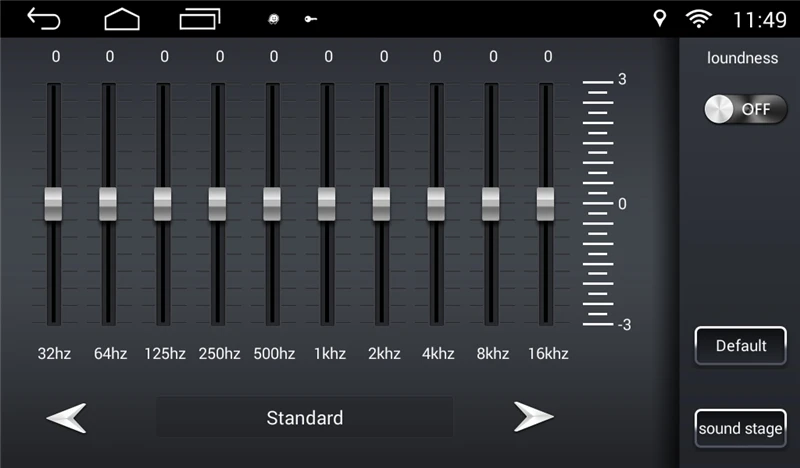
Task: Click the 2khz band label
Action: [384, 353]
